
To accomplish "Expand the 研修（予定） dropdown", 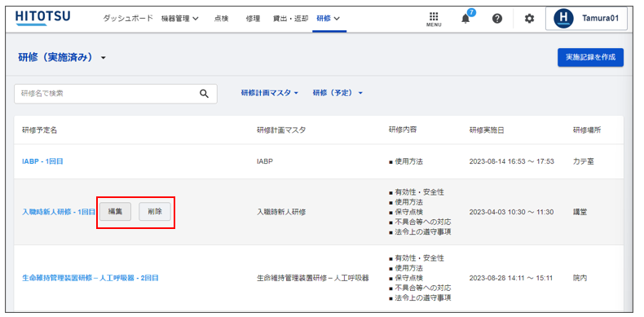I will pyautogui.click(x=337, y=93).
